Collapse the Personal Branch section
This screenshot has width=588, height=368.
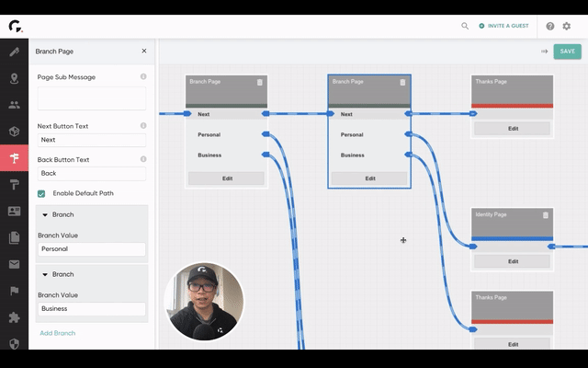[45, 214]
